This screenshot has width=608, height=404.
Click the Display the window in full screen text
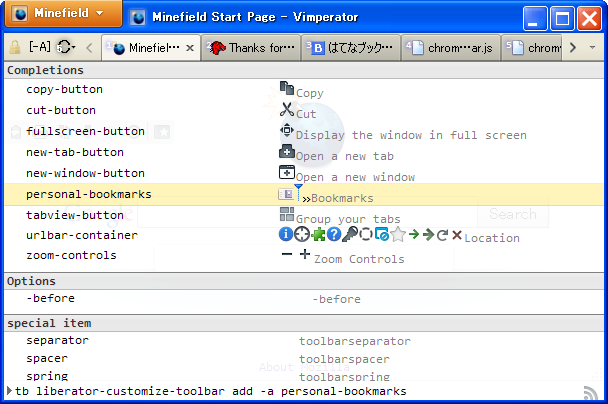[411, 135]
